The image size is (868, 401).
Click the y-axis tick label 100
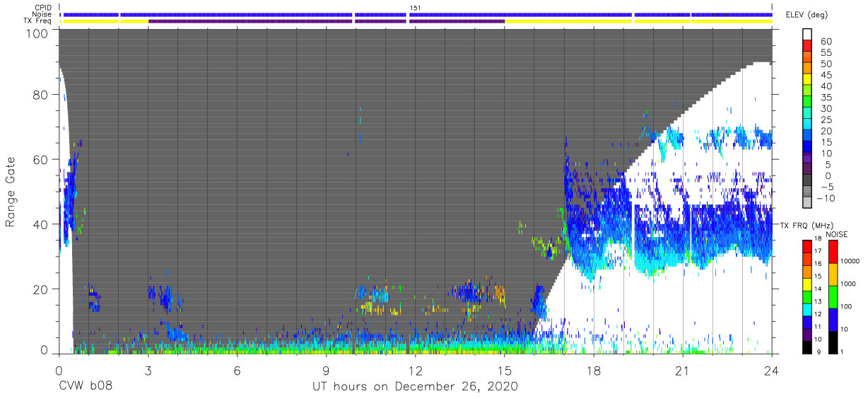pyautogui.click(x=37, y=33)
